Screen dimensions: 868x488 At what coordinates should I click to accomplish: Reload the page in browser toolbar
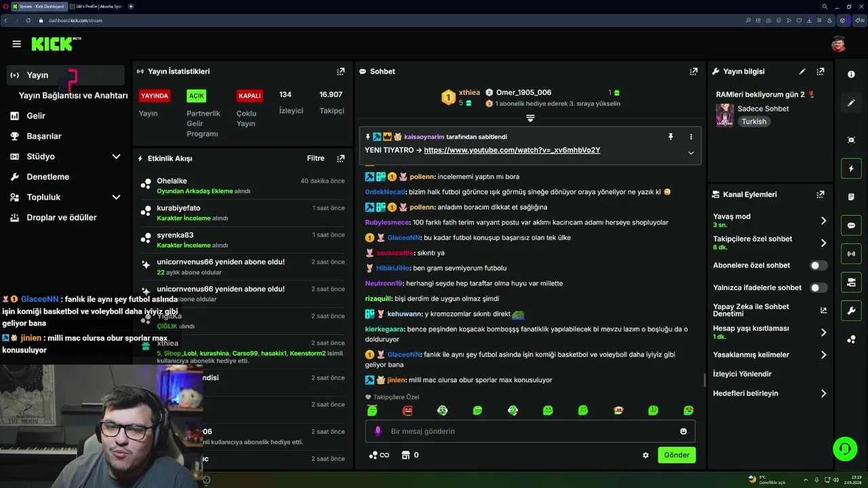coord(28,20)
